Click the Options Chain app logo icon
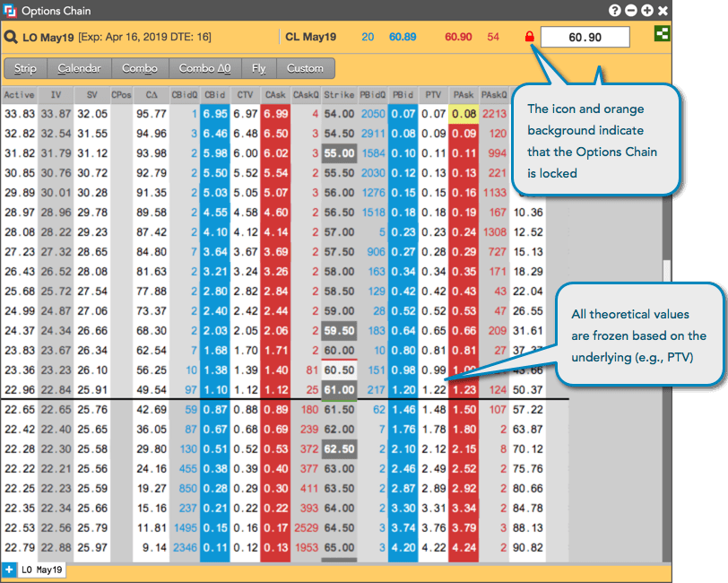The height and width of the screenshot is (583, 728). [9, 10]
